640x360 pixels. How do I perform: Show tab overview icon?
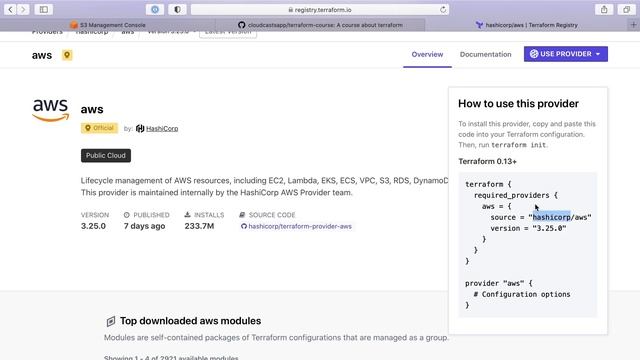point(627,9)
